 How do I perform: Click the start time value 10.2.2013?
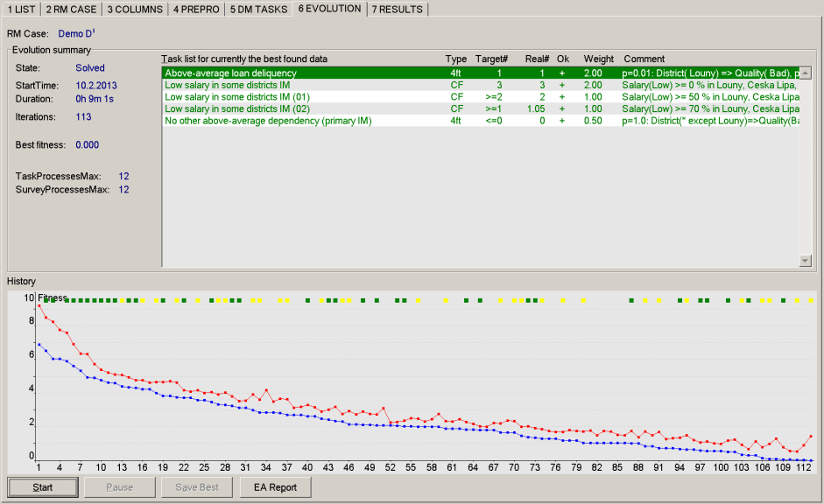click(96, 86)
